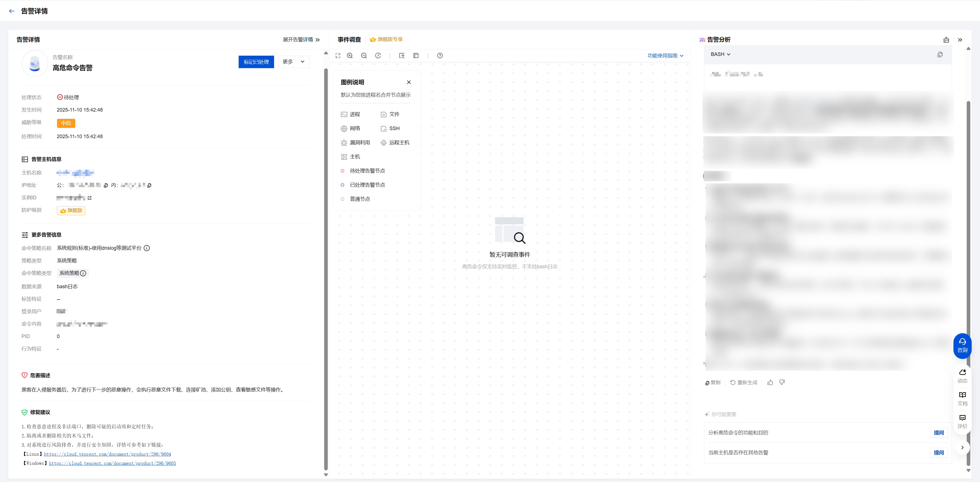Thumbs down the AI analysis
The height and width of the screenshot is (482, 980).
click(782, 382)
